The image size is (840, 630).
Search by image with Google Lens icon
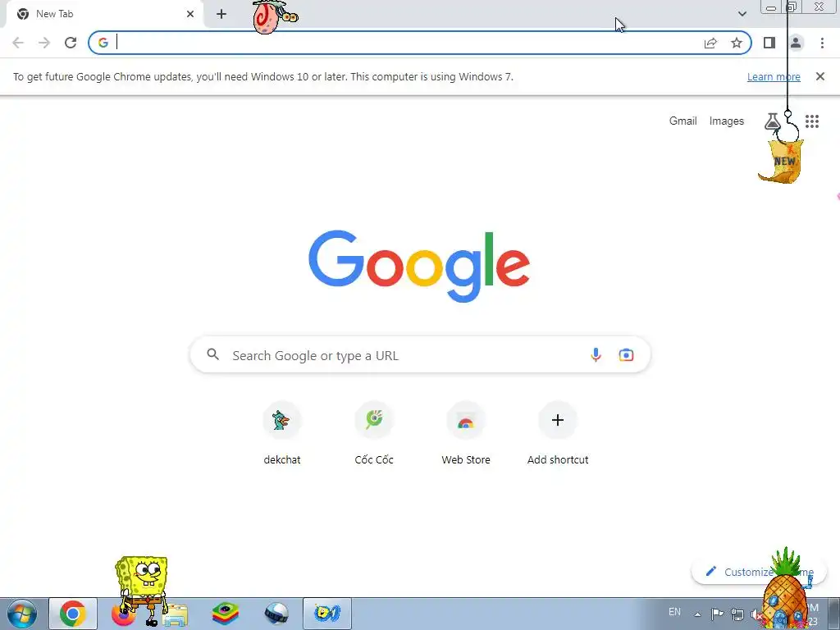coord(626,354)
